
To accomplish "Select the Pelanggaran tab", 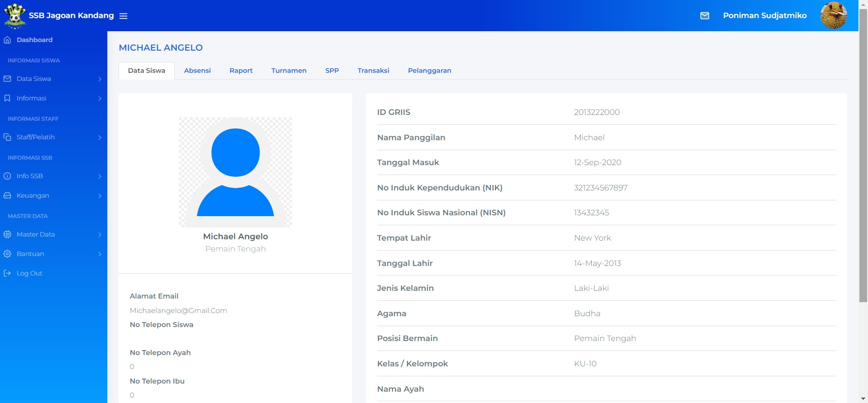I will pyautogui.click(x=429, y=71).
